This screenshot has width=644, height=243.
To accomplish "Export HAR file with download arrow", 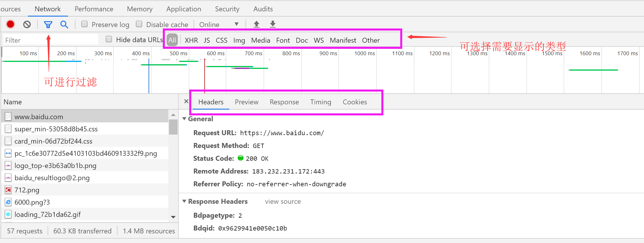I will point(273,24).
